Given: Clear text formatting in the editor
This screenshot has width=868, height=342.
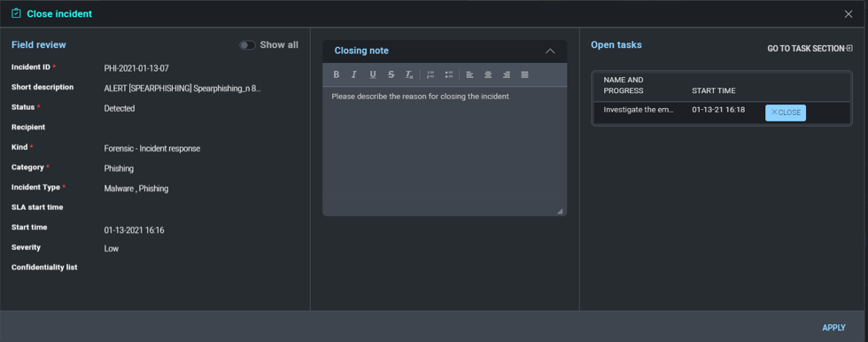Looking at the screenshot, I should pos(409,74).
